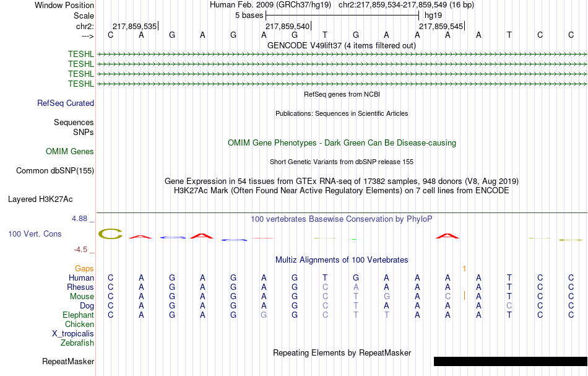Open the RefSeq Curated track label

tap(66, 103)
